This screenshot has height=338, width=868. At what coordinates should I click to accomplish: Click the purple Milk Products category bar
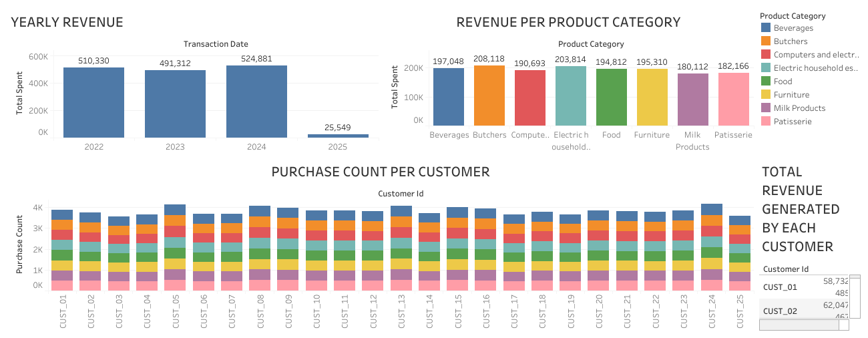pos(693,100)
